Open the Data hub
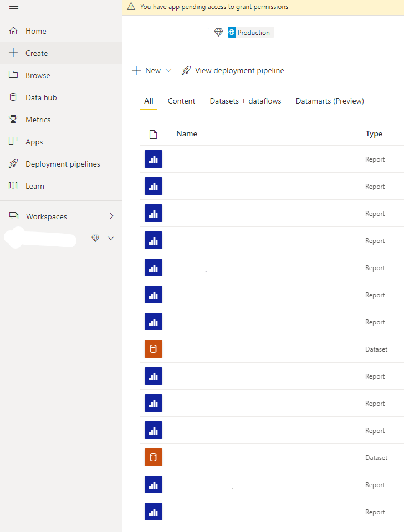Image resolution: width=404 pixels, height=532 pixels. [x=42, y=97]
